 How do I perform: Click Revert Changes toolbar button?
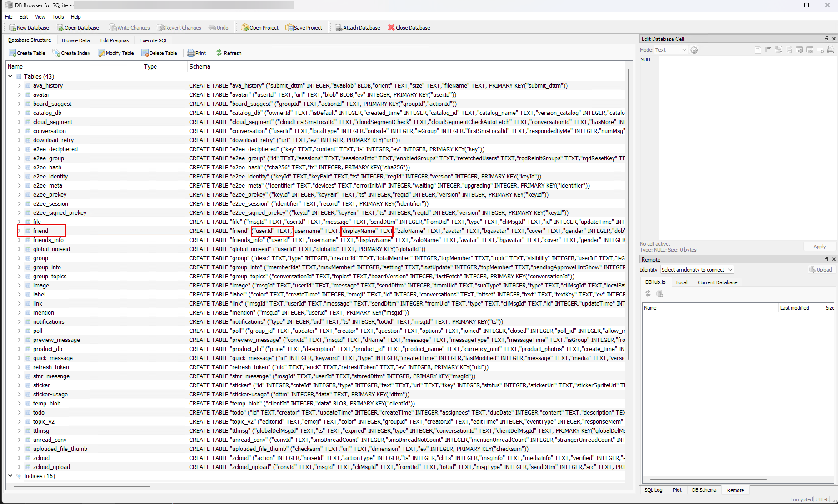point(179,28)
